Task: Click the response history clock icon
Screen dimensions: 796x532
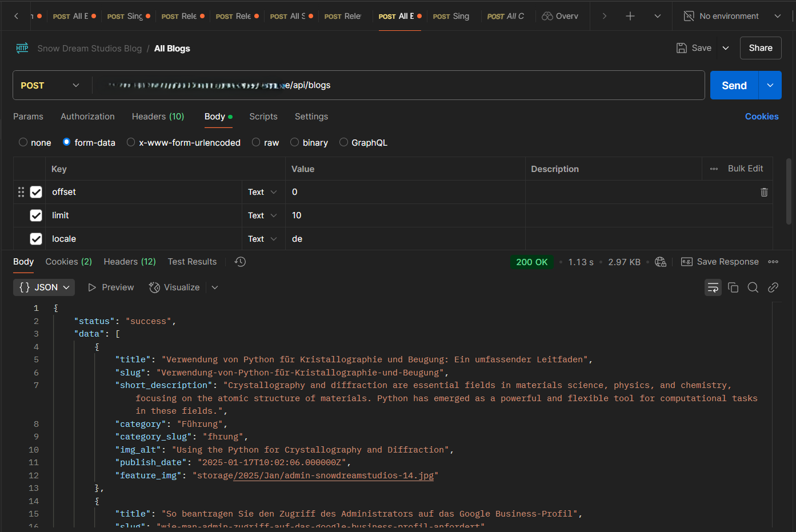Action: [x=240, y=262]
